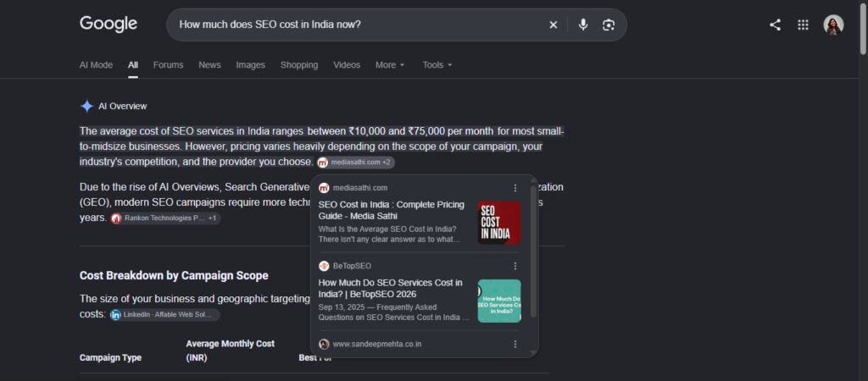Click the mediasathi.com favicon in popup

(324, 188)
